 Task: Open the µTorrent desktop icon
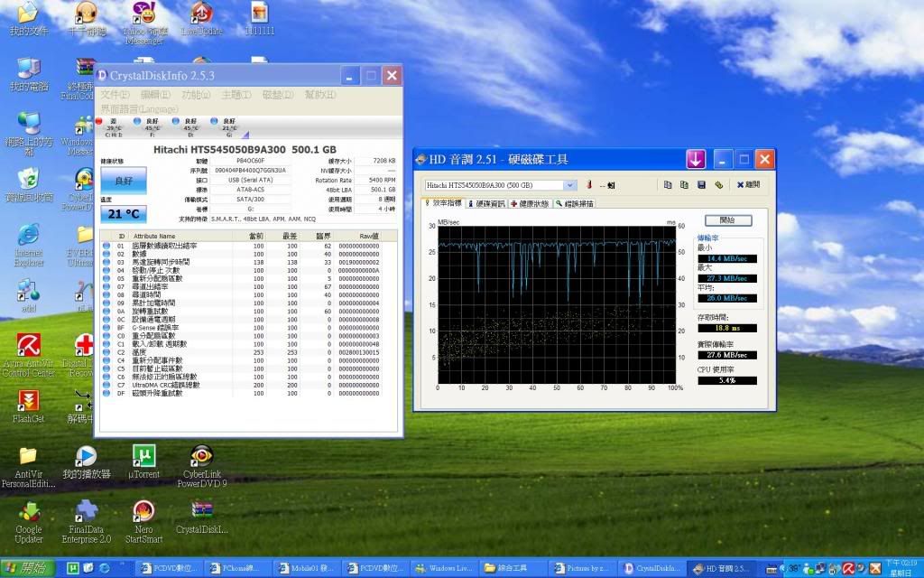[x=143, y=461]
